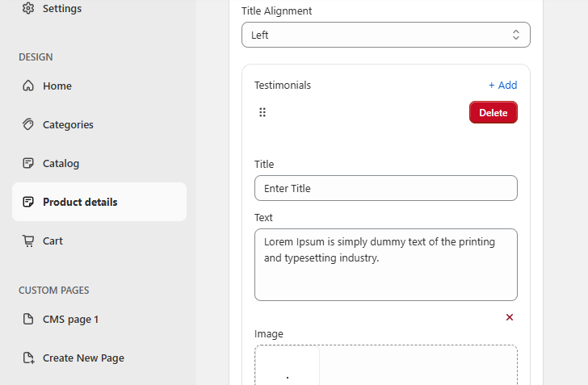Screen dimensions: 588x385
Task: Click the Settings gear icon
Action: (28, 8)
